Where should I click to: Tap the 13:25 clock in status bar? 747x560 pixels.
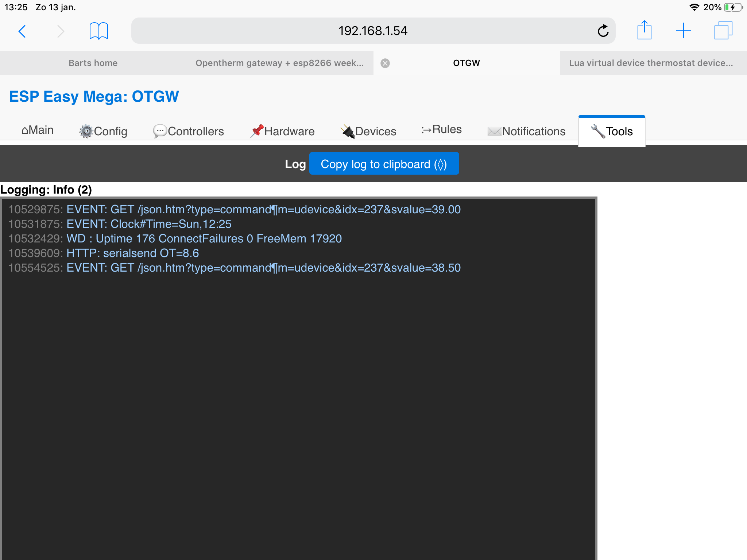tap(16, 7)
